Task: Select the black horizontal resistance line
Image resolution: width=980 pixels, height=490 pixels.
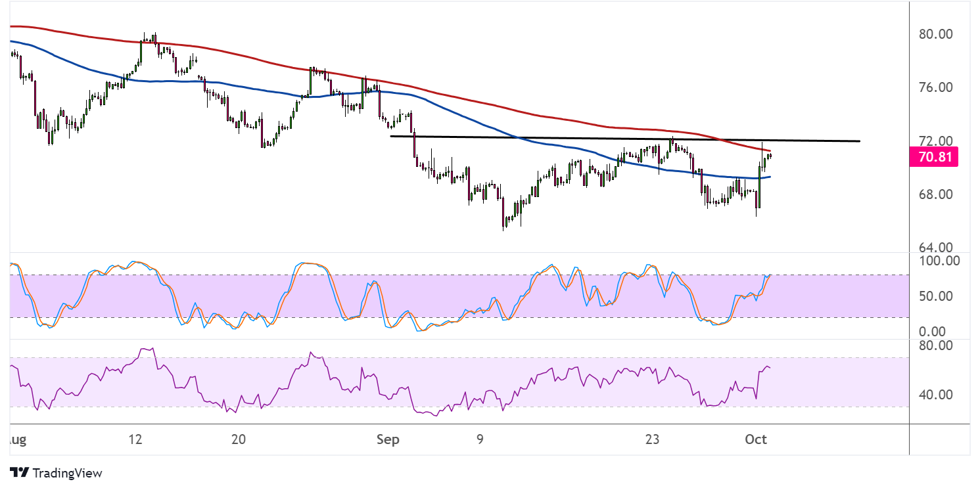Action: pyautogui.click(x=624, y=139)
